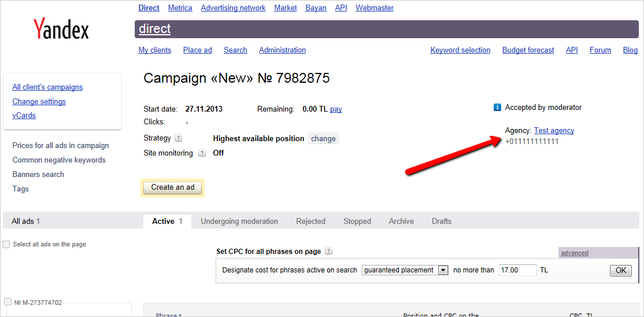Click Remaining balance 0.00 TL value
The width and height of the screenshot is (644, 317).
[314, 109]
